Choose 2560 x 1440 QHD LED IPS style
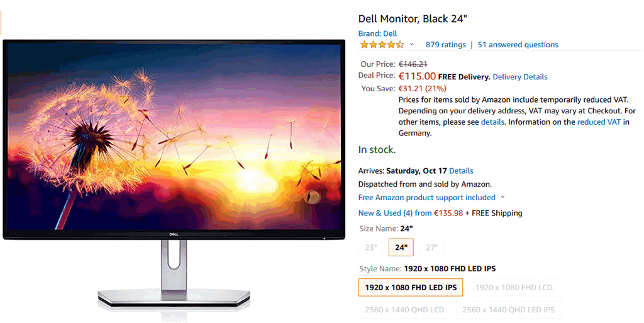This screenshot has width=644, height=323. pyautogui.click(x=508, y=310)
